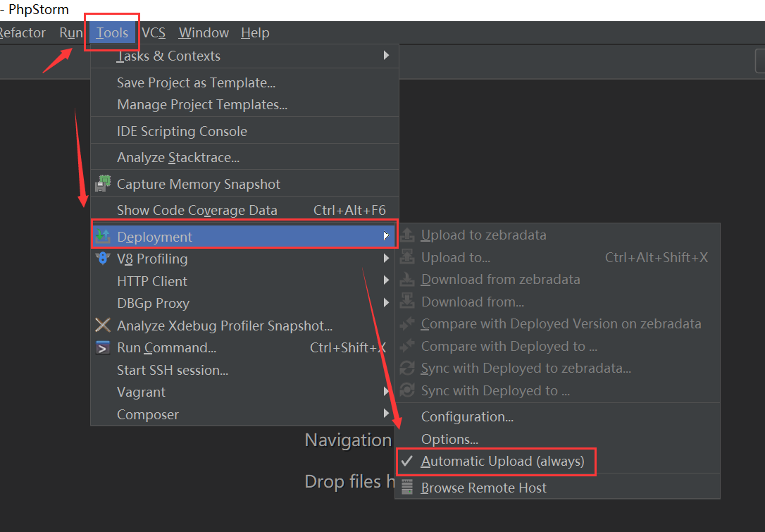The image size is (765, 532).
Task: Select Start SSH session...
Action: pyautogui.click(x=173, y=370)
